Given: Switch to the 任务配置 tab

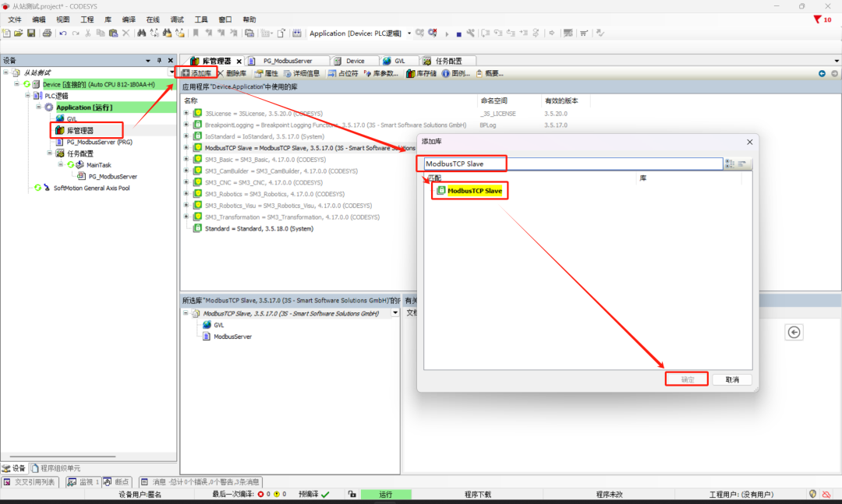Looking at the screenshot, I should coord(448,61).
